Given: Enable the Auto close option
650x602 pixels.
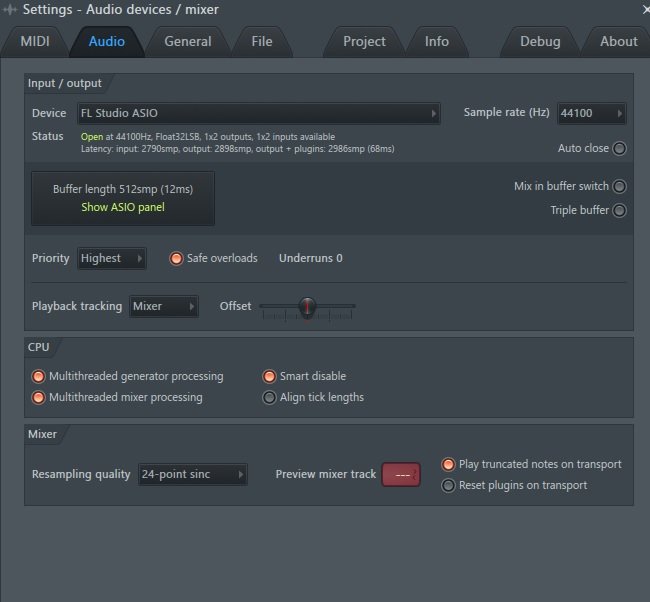Looking at the screenshot, I should [x=619, y=148].
